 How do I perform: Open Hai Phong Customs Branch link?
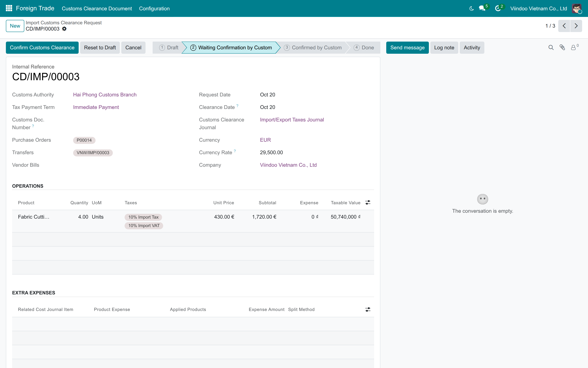point(105,95)
